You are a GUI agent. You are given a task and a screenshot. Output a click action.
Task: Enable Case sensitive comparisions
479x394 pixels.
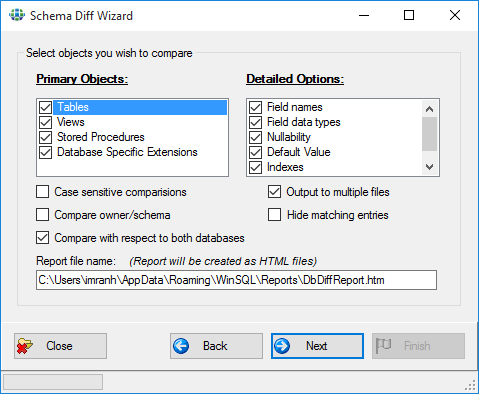(x=43, y=192)
